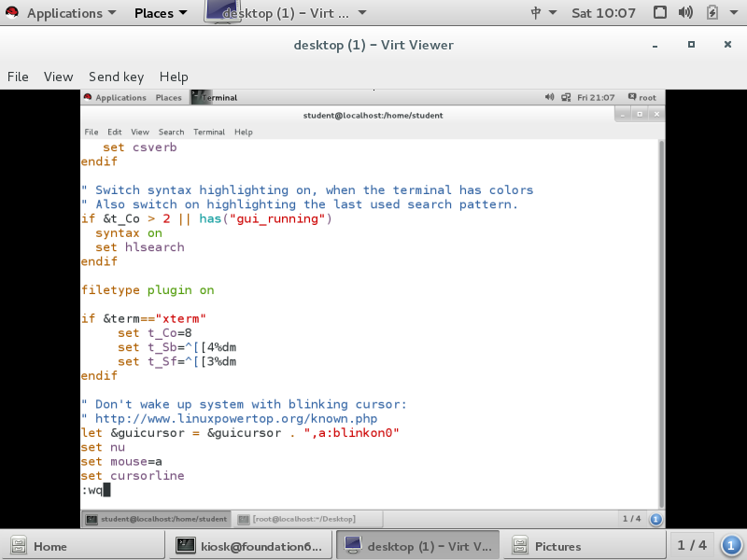Switch to Pictures taskbar window
This screenshot has width=747, height=560.
pyautogui.click(x=585, y=546)
